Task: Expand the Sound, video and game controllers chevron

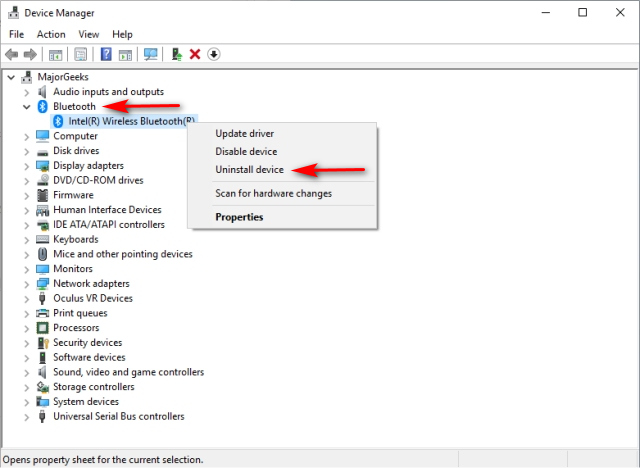Action: click(x=27, y=373)
